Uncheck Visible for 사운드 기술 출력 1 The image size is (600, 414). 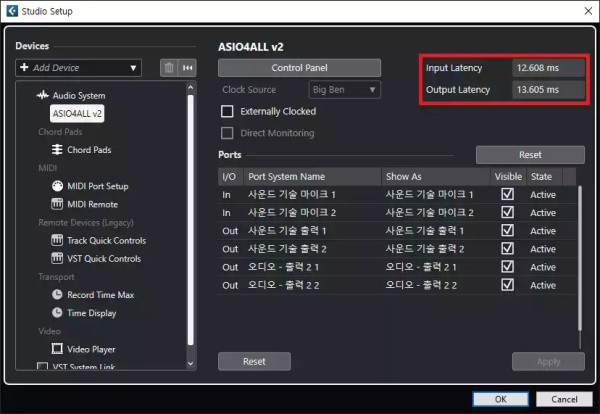507,230
